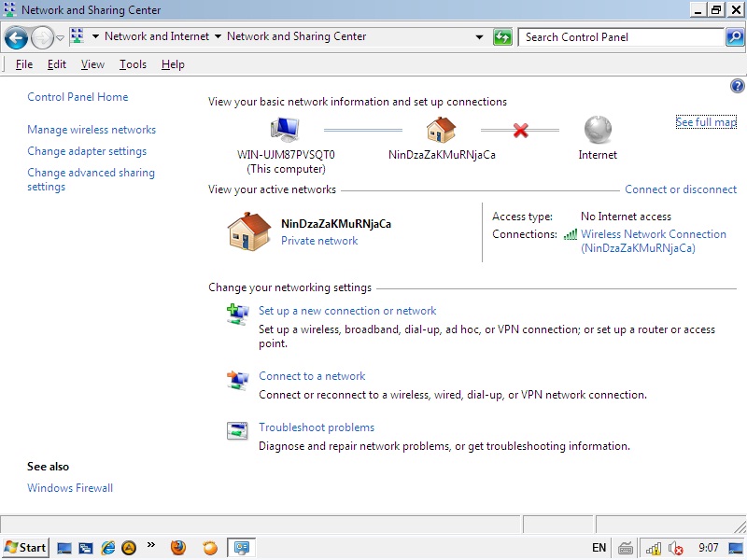Image resolution: width=747 pixels, height=560 pixels.
Task: Click the Show desktop button beside clock
Action: [x=736, y=548]
